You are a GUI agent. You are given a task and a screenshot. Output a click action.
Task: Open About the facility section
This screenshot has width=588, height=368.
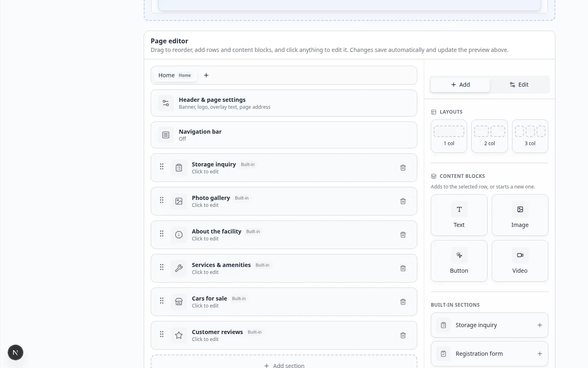284,235
